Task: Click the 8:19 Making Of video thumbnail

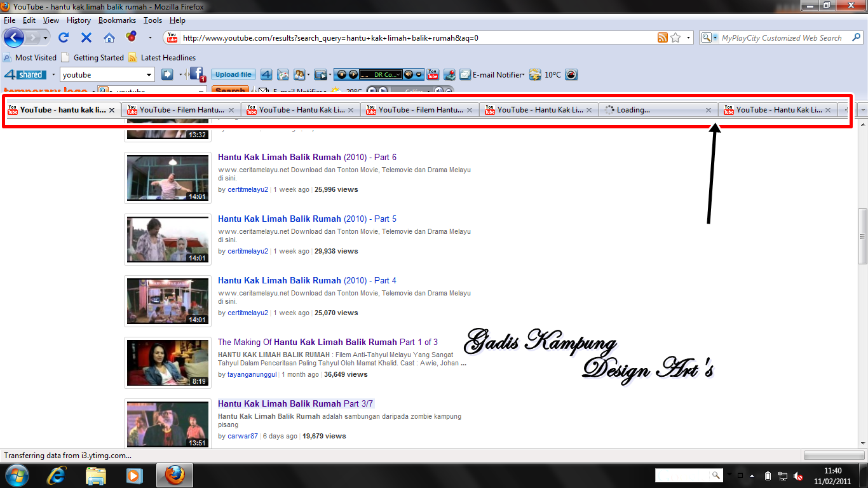Action: tap(168, 363)
